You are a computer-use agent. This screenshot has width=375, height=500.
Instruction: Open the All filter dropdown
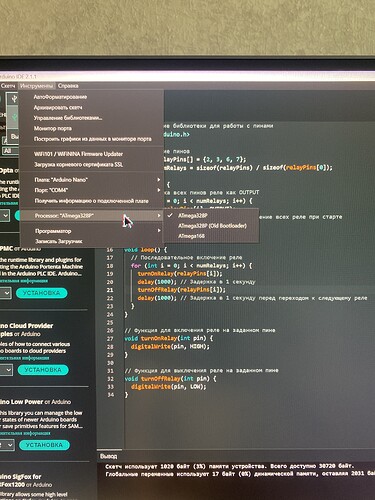[x=10, y=151]
